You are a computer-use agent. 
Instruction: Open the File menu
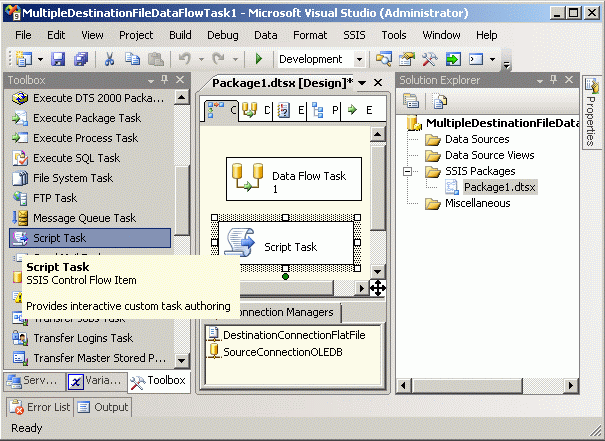(x=23, y=35)
